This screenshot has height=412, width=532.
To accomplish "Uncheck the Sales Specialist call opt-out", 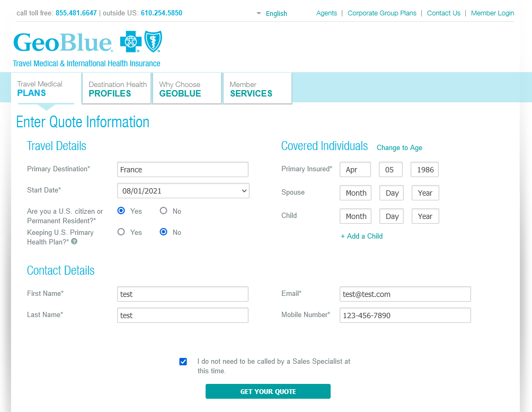I will pyautogui.click(x=183, y=362).
